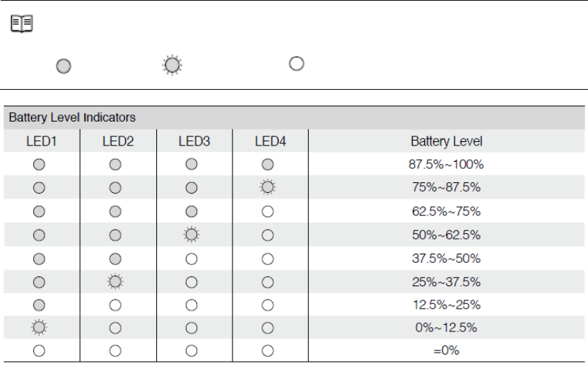The height and width of the screenshot is (366, 588).
Task: Click the LED1 column header
Action: point(41,141)
